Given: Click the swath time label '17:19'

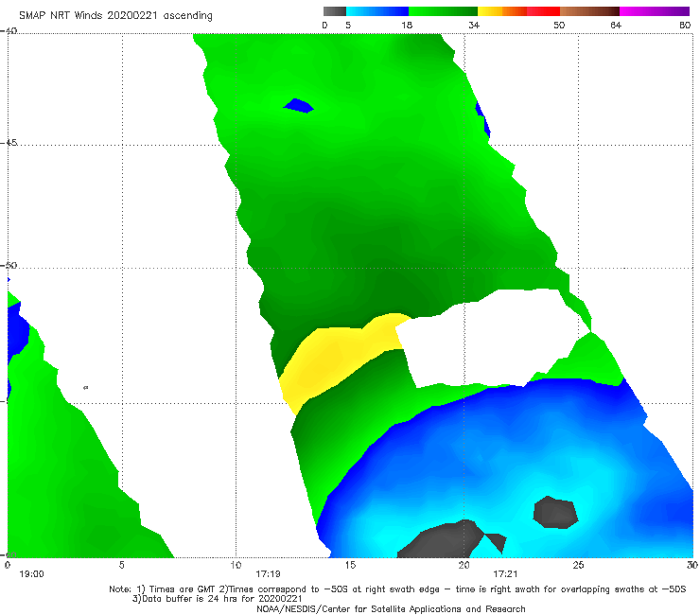Looking at the screenshot, I should tap(268, 574).
